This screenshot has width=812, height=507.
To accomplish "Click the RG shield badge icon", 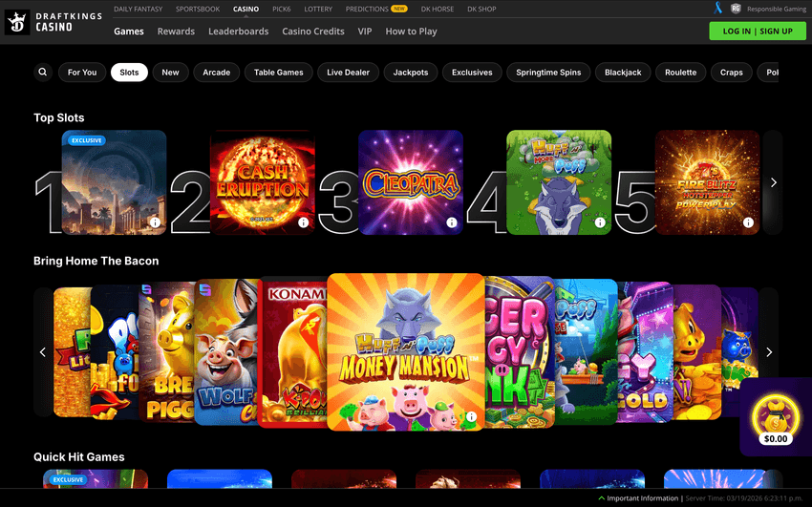I will tap(736, 9).
